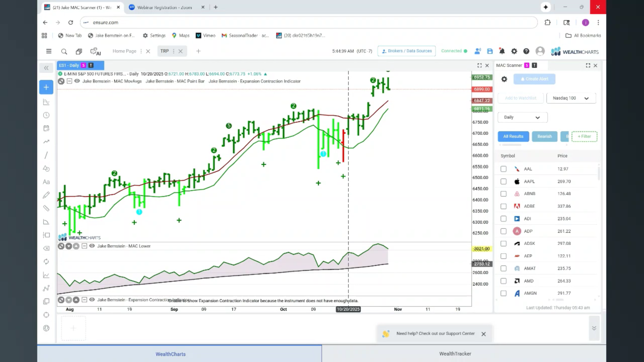Click the globe icon in left sidebar
This screenshot has width=644, height=362.
pos(46,328)
